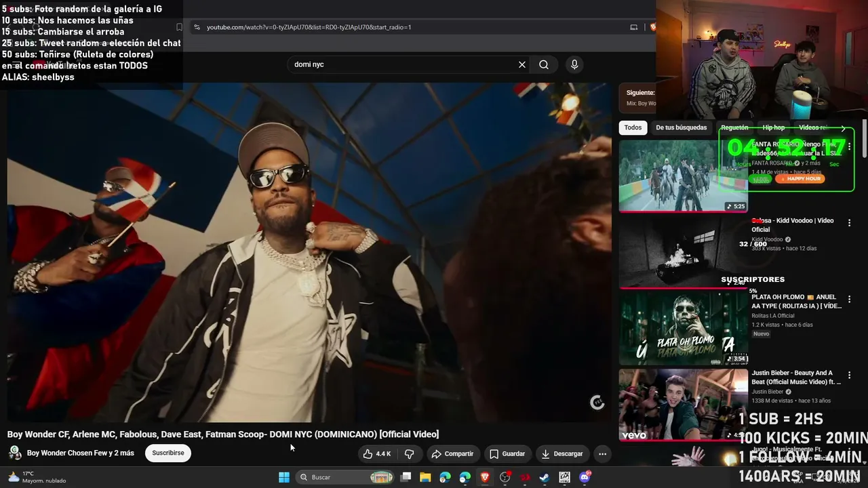Open Kidd Voodoo burning car thumbnail

click(x=683, y=251)
